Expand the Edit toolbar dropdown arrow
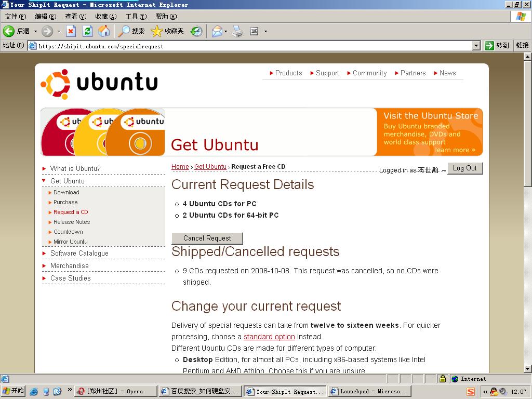 265,31
